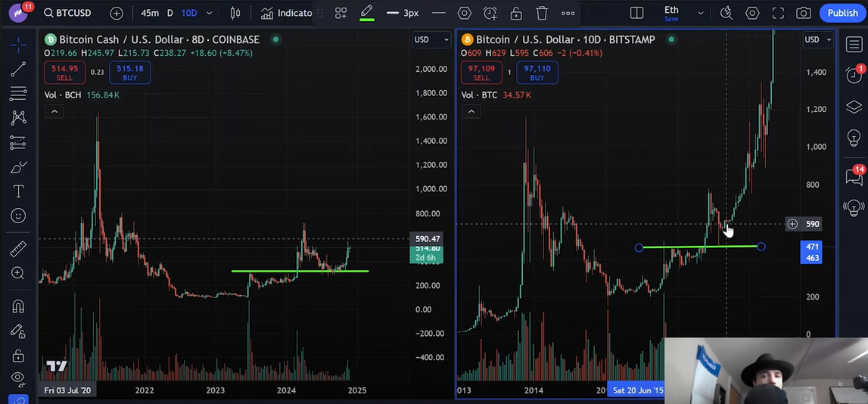Select the brush drawing tool

18,167
